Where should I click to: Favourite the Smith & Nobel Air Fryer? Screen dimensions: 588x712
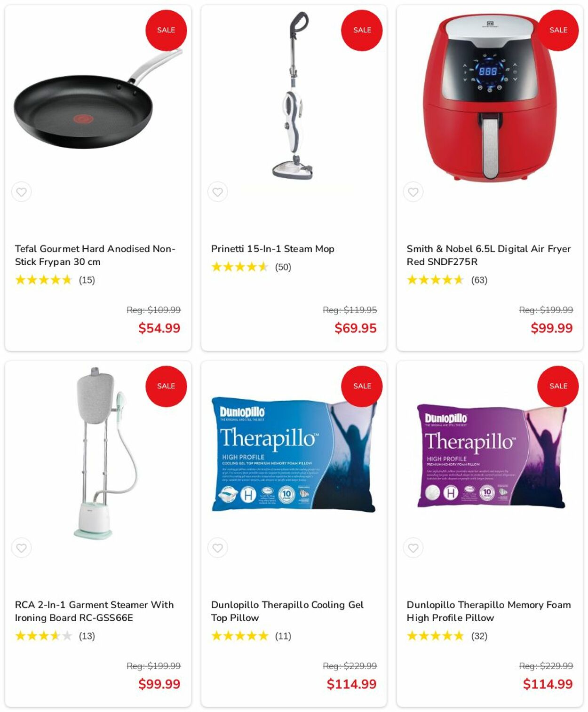pos(413,192)
